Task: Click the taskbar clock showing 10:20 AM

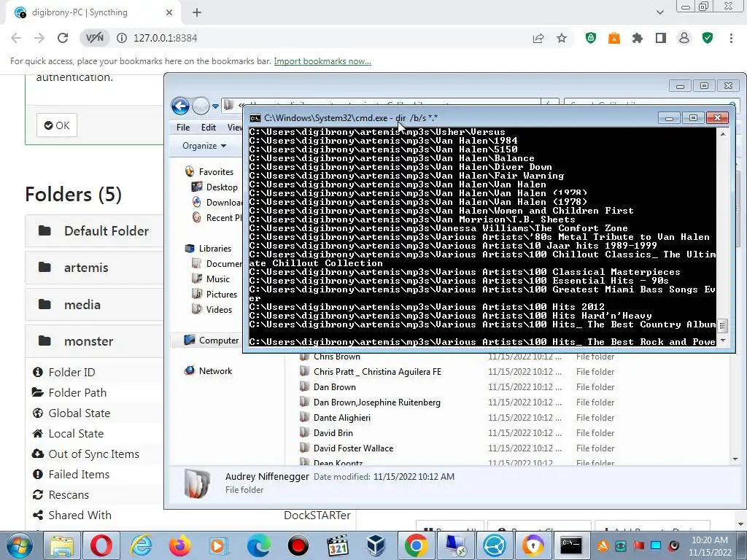Action: [710, 546]
